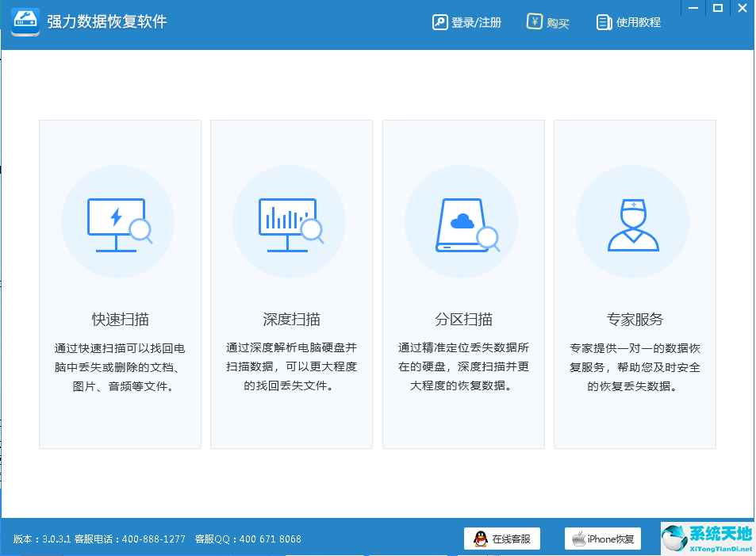Click the document icon beside 使用教程
This screenshot has width=756, height=556.
[x=604, y=22]
